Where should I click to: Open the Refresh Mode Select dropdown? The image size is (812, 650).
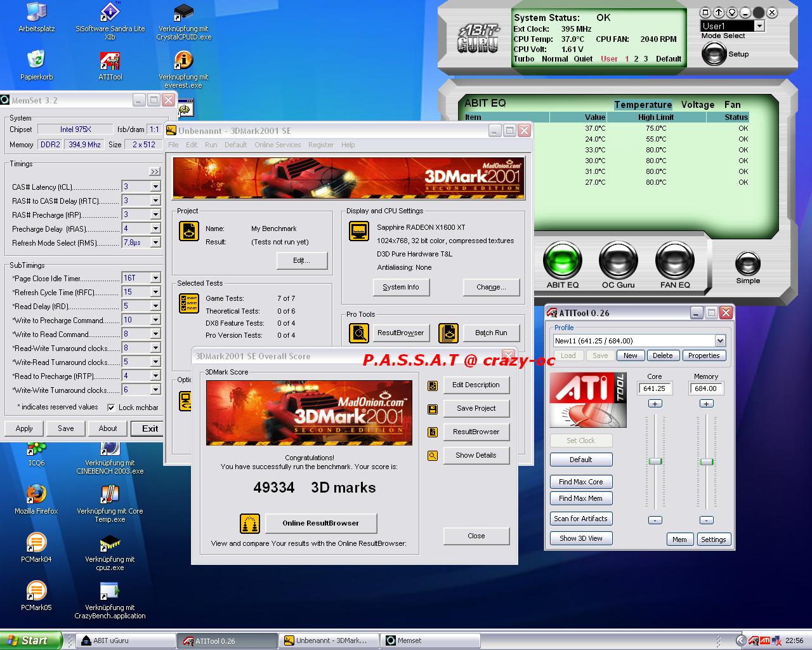point(155,242)
